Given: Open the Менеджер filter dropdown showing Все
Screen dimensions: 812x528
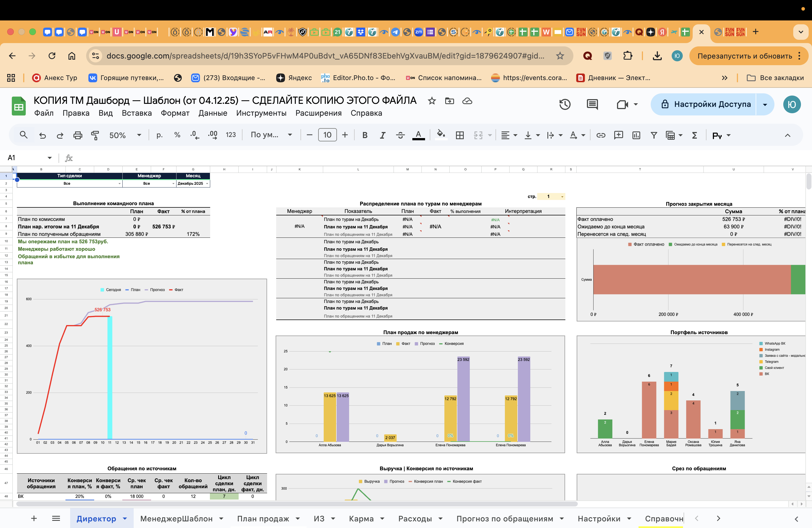Looking at the screenshot, I should click(x=173, y=184).
